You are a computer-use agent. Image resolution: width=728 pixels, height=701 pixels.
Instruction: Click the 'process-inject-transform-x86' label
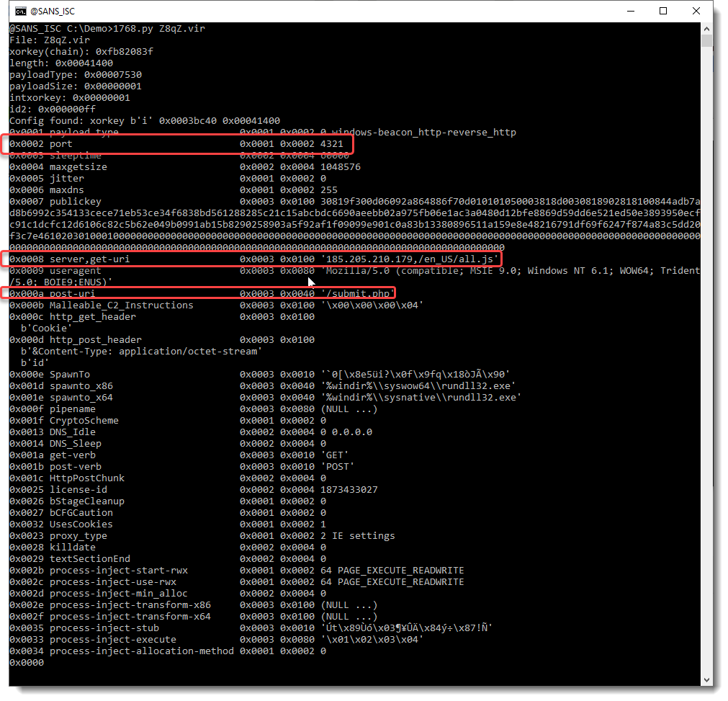click(130, 605)
